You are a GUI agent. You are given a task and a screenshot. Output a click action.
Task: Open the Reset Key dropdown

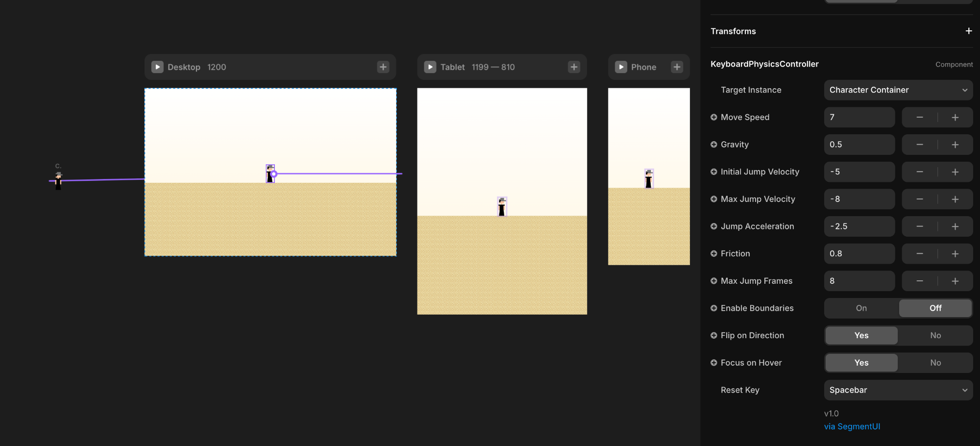tap(898, 390)
